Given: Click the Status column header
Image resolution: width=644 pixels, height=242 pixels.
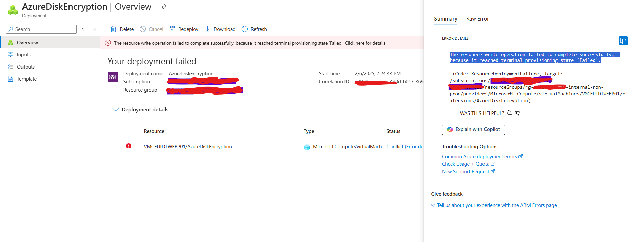Looking at the screenshot, I should click(393, 131).
